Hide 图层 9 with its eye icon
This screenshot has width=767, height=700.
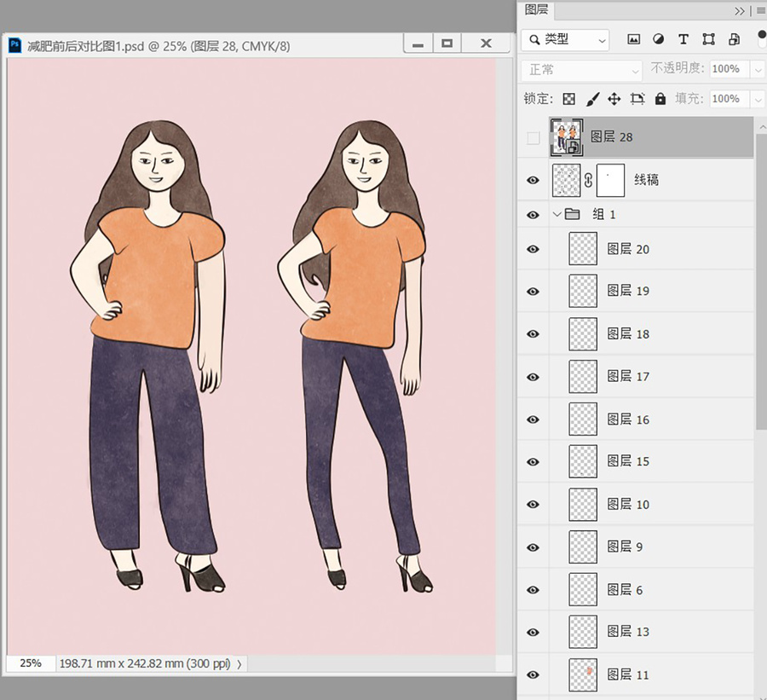[x=533, y=547]
